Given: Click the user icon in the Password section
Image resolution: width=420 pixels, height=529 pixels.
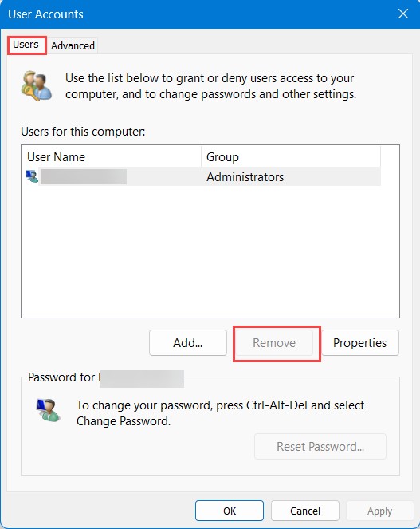Looking at the screenshot, I should [48, 410].
